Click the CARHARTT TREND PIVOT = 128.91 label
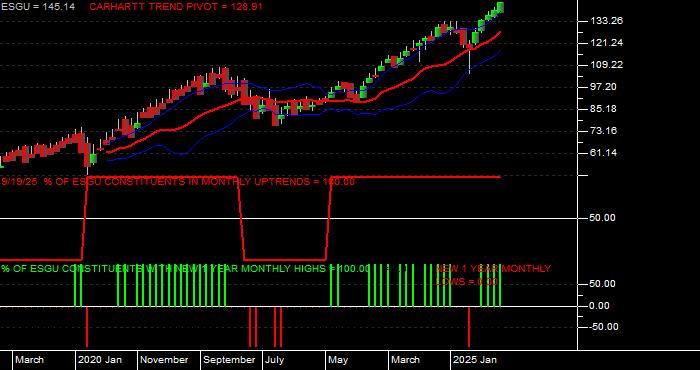The width and height of the screenshot is (700, 370). (x=176, y=7)
